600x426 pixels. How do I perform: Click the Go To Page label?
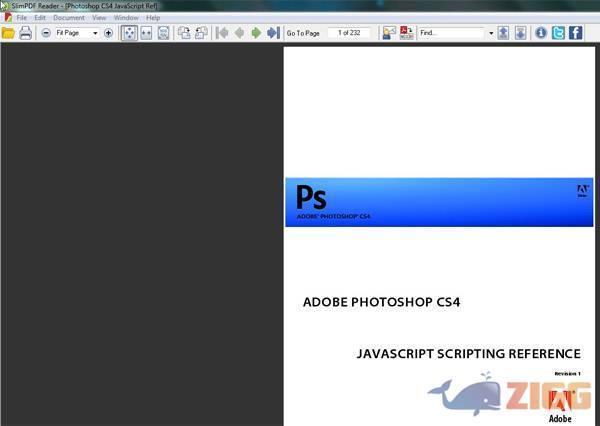[x=303, y=33]
